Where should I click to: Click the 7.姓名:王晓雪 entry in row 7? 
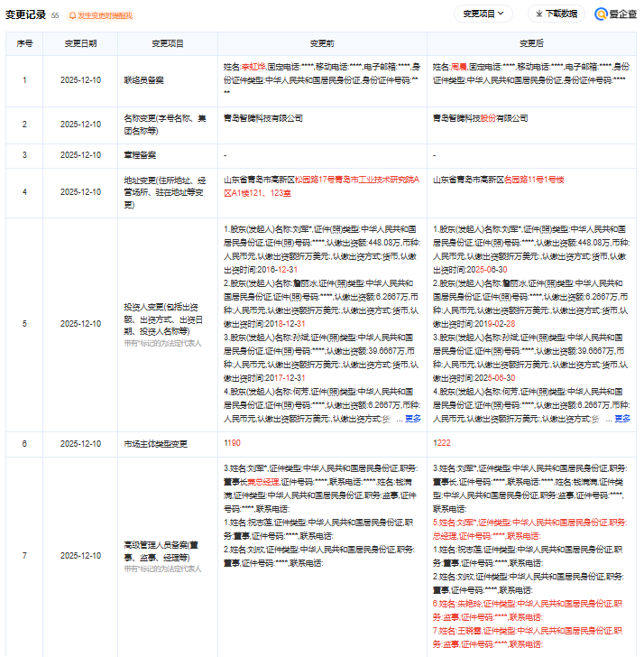click(x=528, y=637)
